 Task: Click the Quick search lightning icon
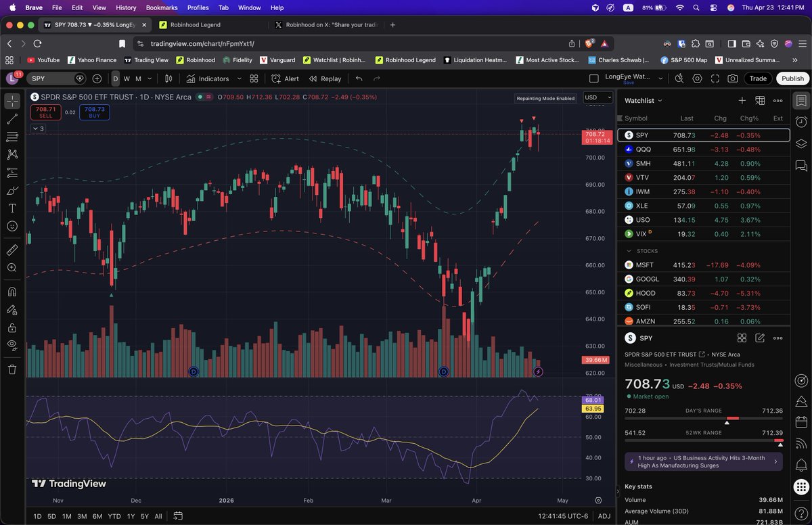(679, 78)
